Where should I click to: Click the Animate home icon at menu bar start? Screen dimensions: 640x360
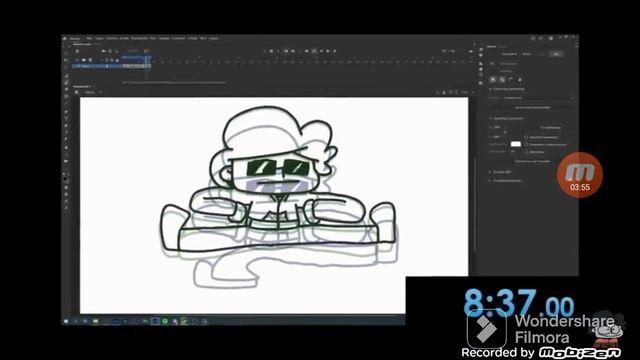[64, 38]
